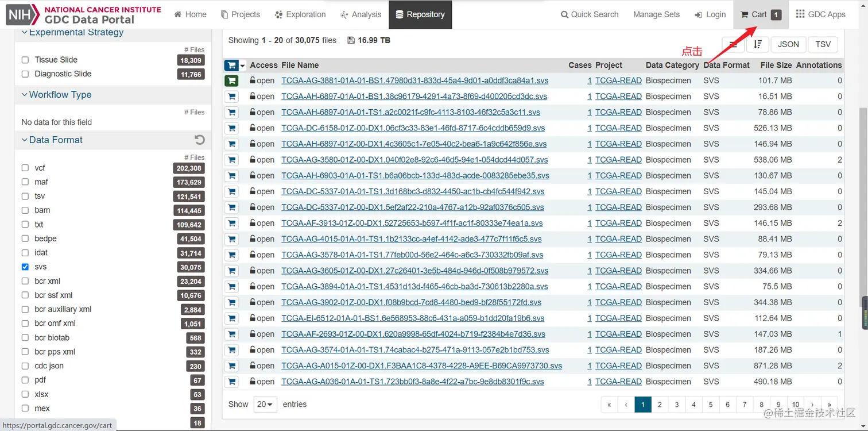
Task: Go to page 2 of results
Action: coord(660,405)
